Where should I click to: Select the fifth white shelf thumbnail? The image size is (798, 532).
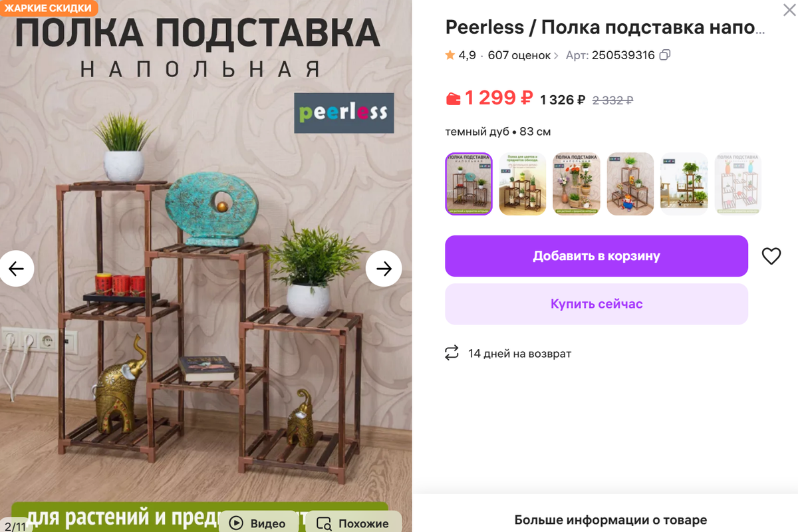click(x=684, y=184)
